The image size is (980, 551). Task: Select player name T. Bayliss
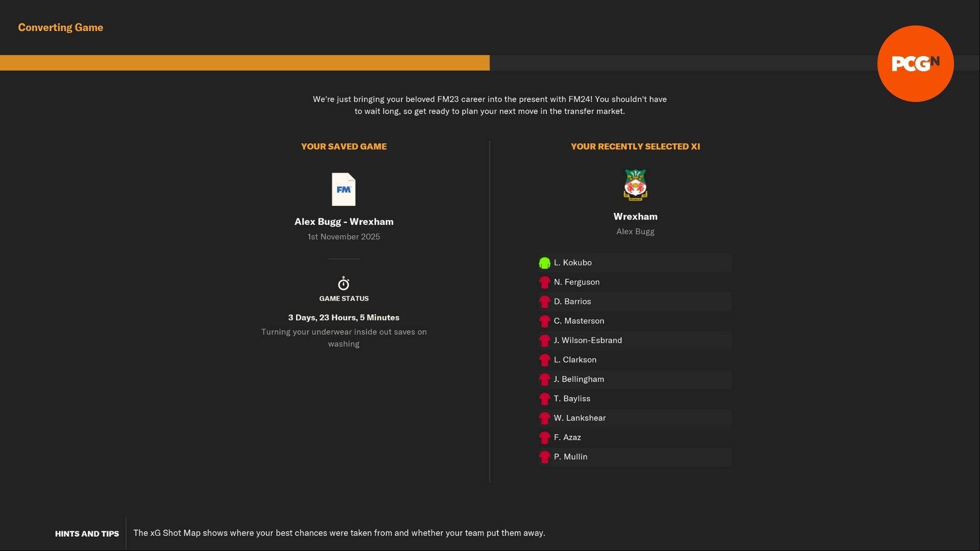pos(572,398)
